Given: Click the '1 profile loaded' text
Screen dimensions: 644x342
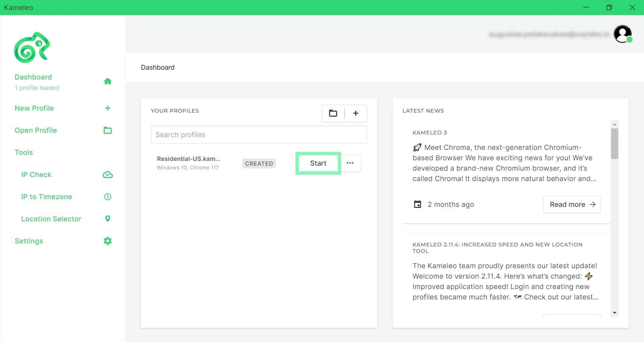Looking at the screenshot, I should pyautogui.click(x=37, y=88).
